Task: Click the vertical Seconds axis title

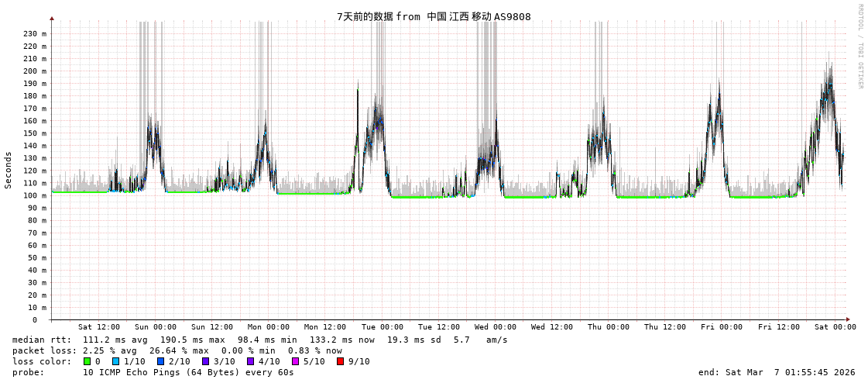Action: pyautogui.click(x=9, y=170)
